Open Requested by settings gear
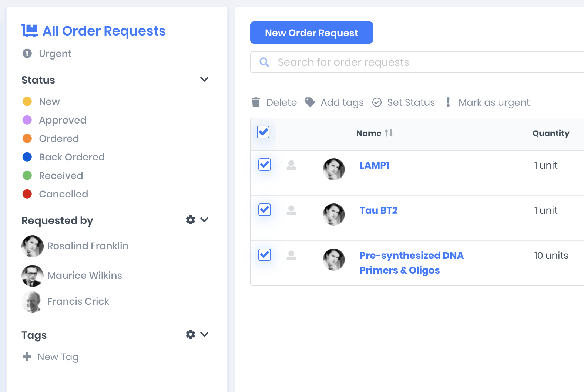 191,220
